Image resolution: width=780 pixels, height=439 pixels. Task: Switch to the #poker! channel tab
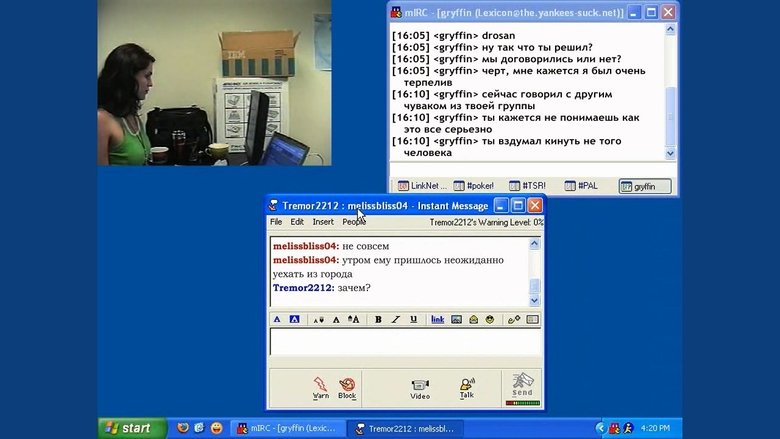[x=473, y=186]
